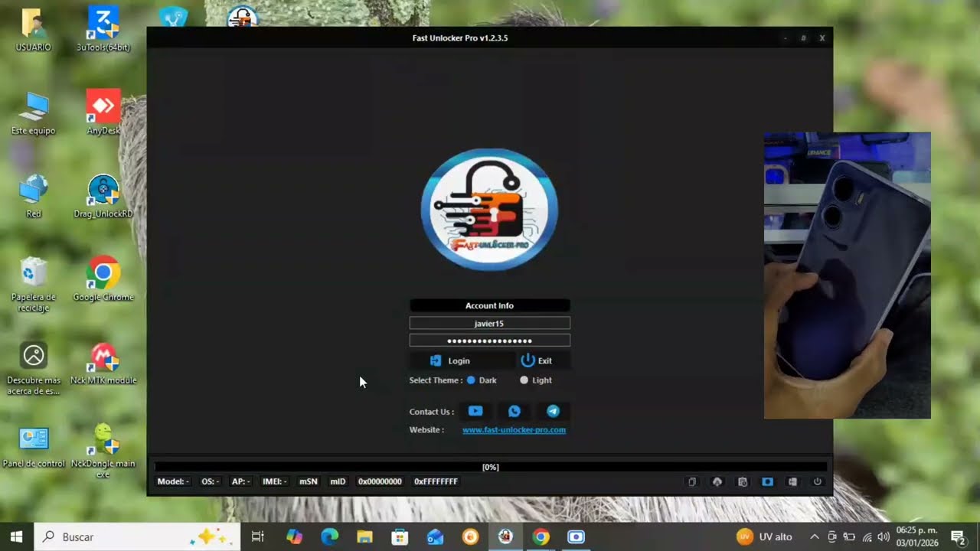Click the blue screenshot icon in status bar

click(x=767, y=482)
